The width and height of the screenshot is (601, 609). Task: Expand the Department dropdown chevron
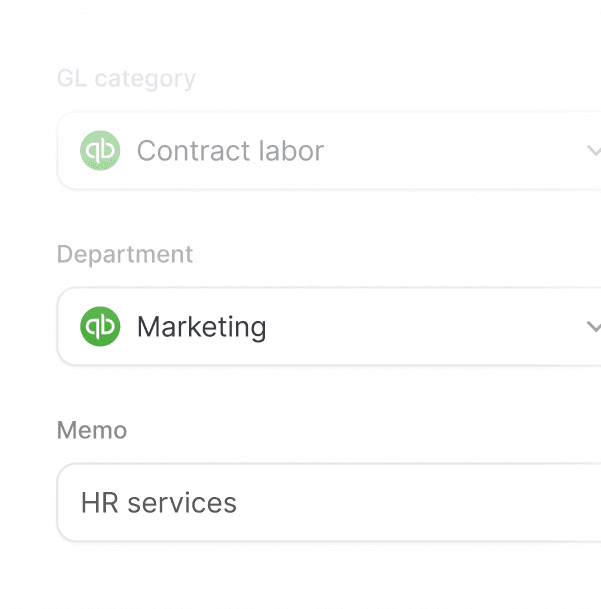coord(592,327)
